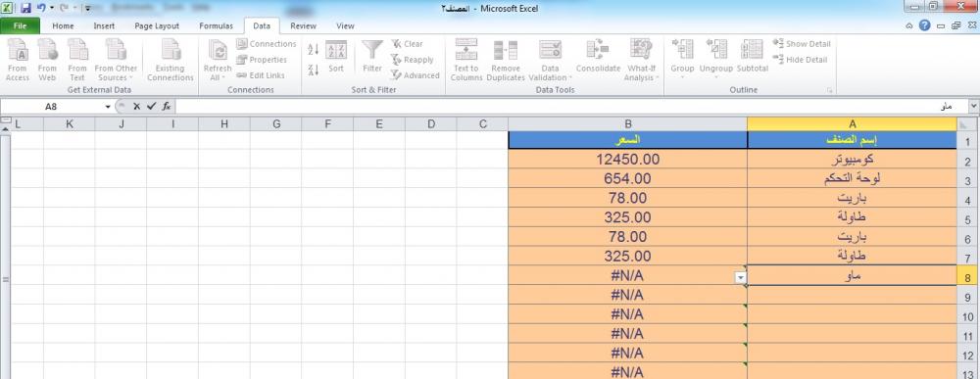Image resolution: width=980 pixels, height=379 pixels.
Task: Expand the formula bar
Action: coord(973,107)
